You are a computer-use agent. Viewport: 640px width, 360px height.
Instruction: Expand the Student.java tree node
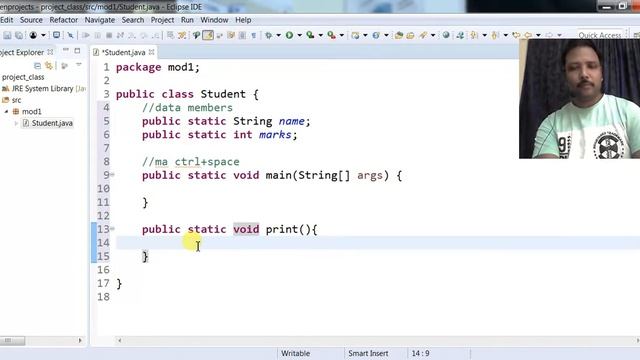coord(16,123)
